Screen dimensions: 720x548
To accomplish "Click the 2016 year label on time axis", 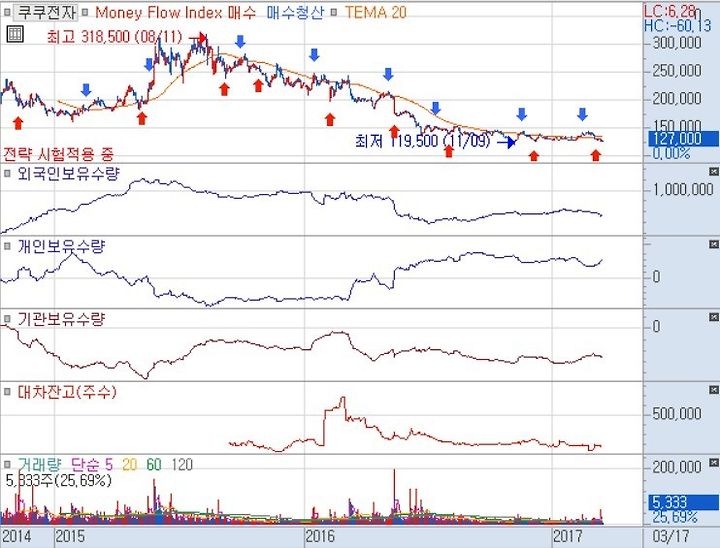I will point(321,536).
